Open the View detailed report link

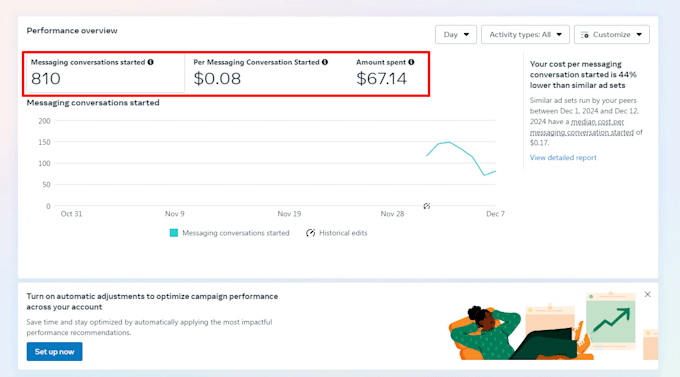tap(563, 157)
